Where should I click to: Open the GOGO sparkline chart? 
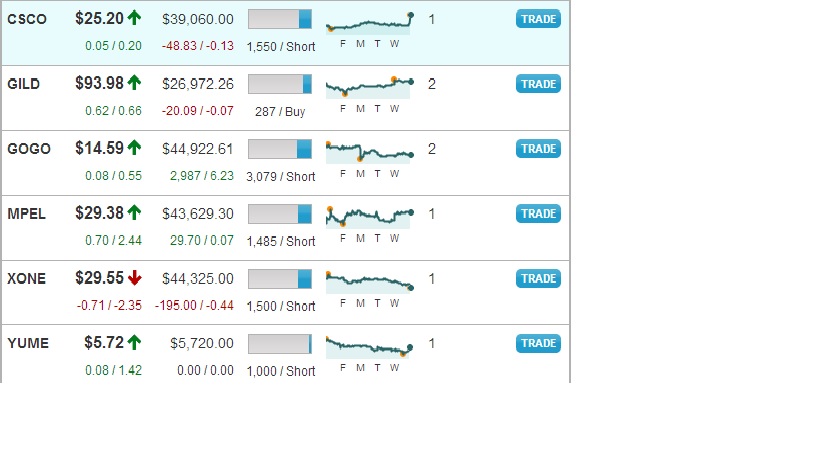pos(370,152)
